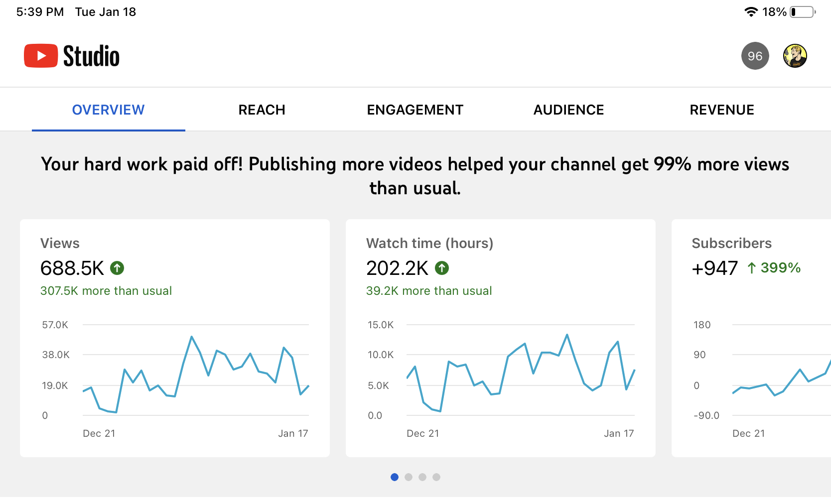Open the YouTube Studio logo home
Image resolution: width=831 pixels, height=504 pixels.
point(72,56)
